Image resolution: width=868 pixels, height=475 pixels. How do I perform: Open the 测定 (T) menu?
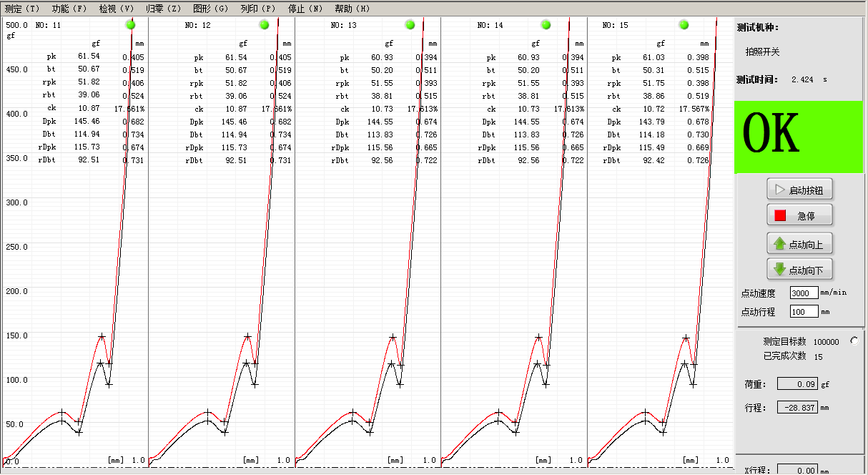coord(22,9)
